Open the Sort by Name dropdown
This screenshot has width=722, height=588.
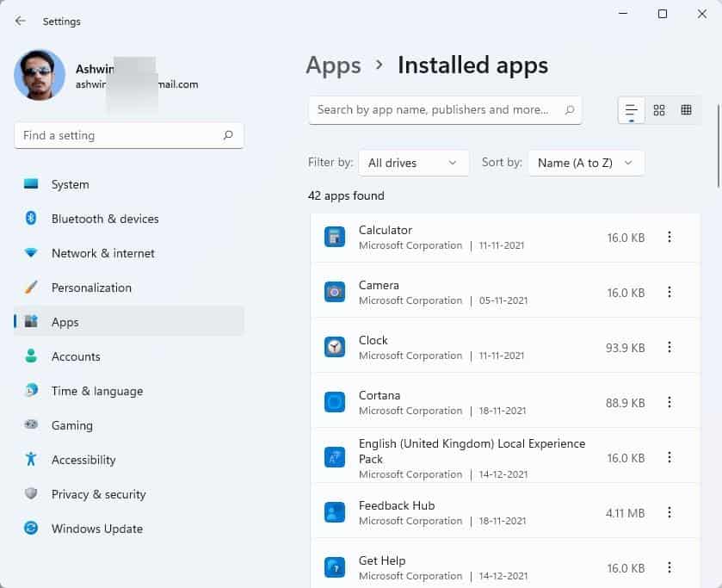tap(585, 163)
